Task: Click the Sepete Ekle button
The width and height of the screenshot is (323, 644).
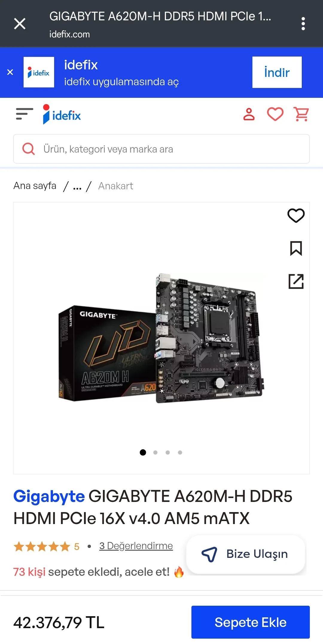Action: tap(251, 622)
